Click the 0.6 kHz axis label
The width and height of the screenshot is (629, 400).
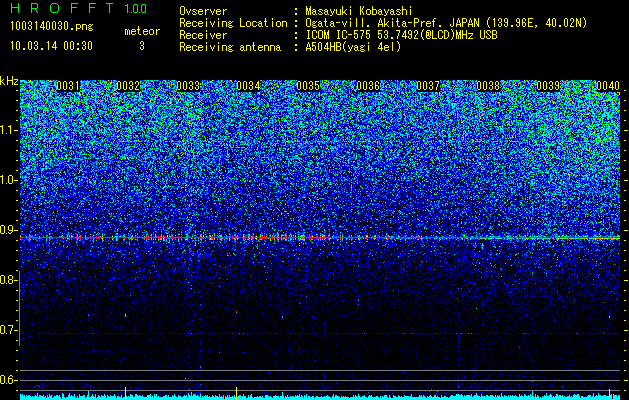[8, 380]
